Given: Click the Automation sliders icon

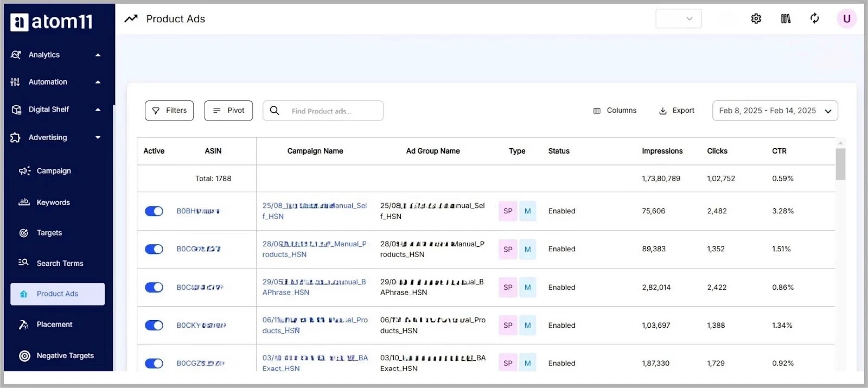Looking at the screenshot, I should [15, 82].
